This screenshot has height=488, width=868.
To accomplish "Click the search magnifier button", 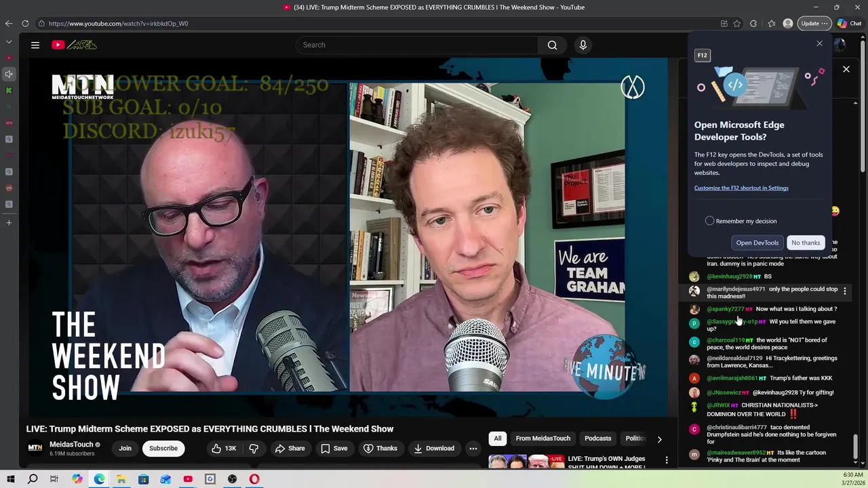I will 552,45.
